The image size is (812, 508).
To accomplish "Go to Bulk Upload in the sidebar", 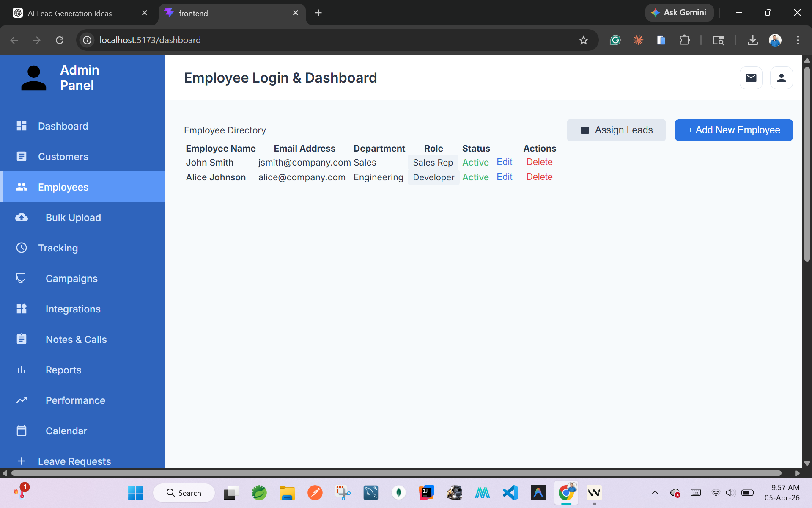I will click(x=82, y=218).
